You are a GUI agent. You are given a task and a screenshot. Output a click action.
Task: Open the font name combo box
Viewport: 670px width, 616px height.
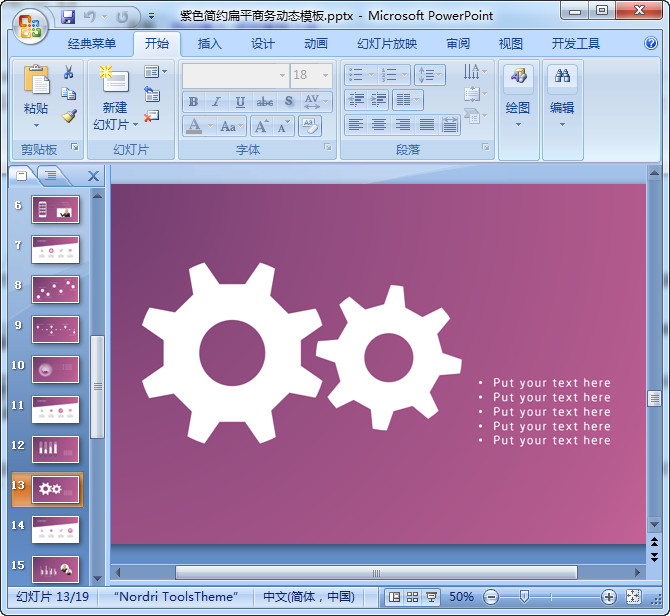point(236,76)
